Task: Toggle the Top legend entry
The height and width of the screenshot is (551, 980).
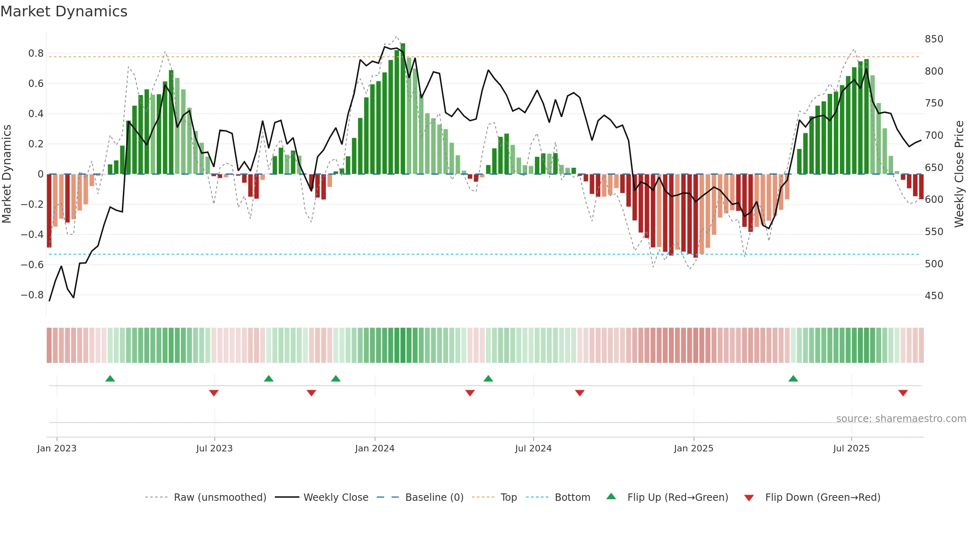Action: (494, 497)
